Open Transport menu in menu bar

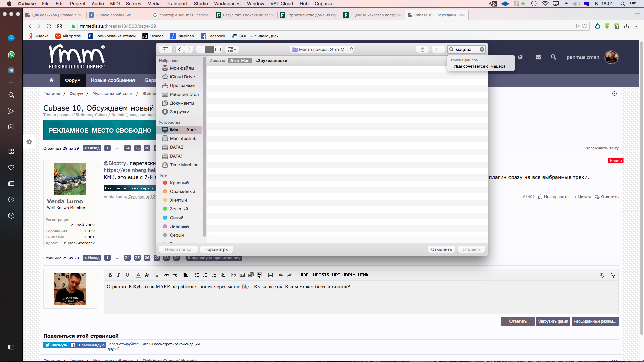point(177,4)
